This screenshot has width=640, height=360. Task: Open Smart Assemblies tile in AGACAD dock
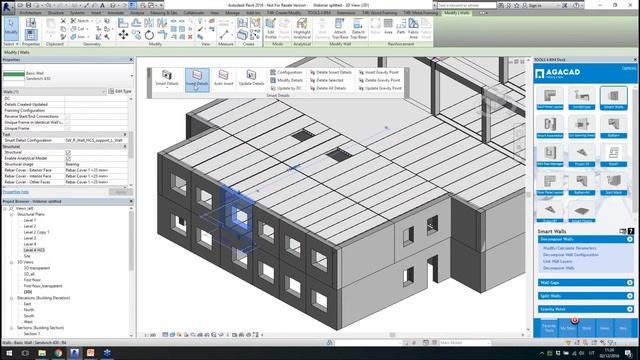(x=550, y=127)
